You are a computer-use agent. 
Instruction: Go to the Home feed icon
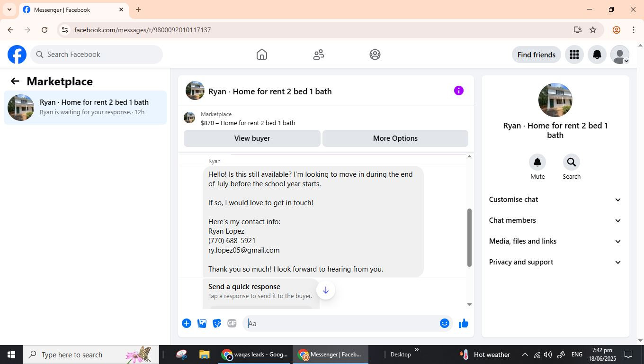pyautogui.click(x=262, y=55)
